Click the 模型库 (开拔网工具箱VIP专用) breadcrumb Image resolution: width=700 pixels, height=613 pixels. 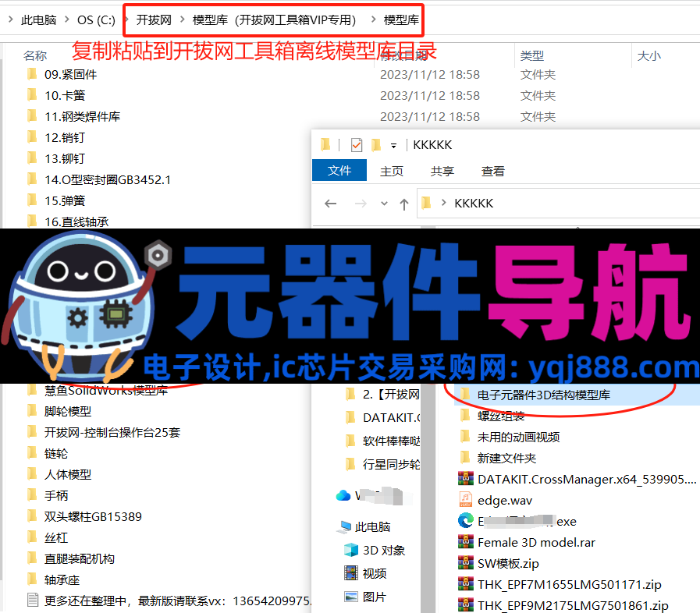(274, 20)
